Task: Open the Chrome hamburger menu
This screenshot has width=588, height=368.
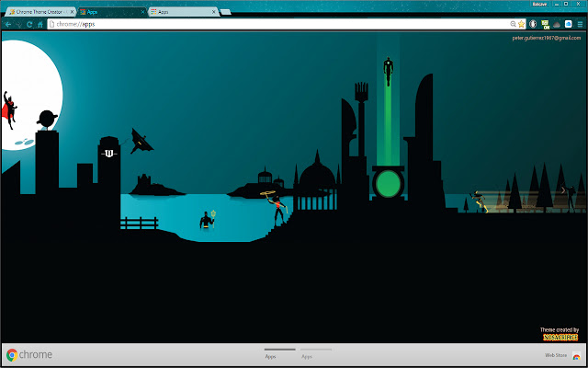Action: [x=580, y=25]
